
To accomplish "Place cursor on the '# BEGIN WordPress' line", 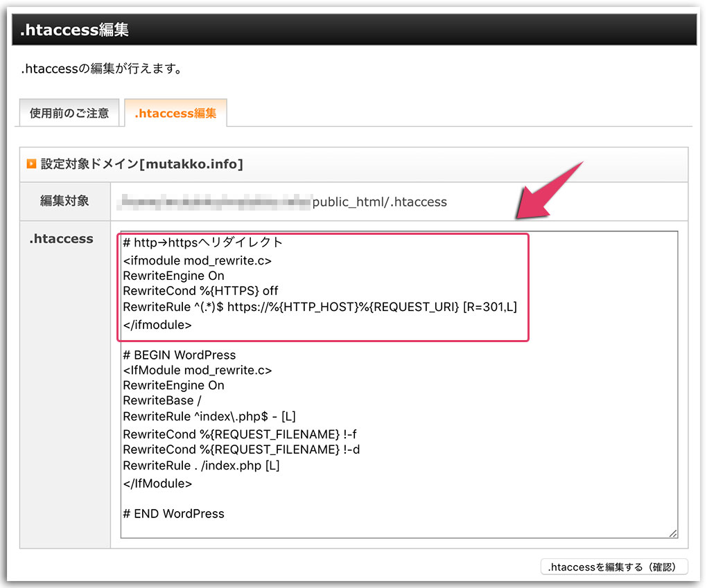I will (x=179, y=355).
